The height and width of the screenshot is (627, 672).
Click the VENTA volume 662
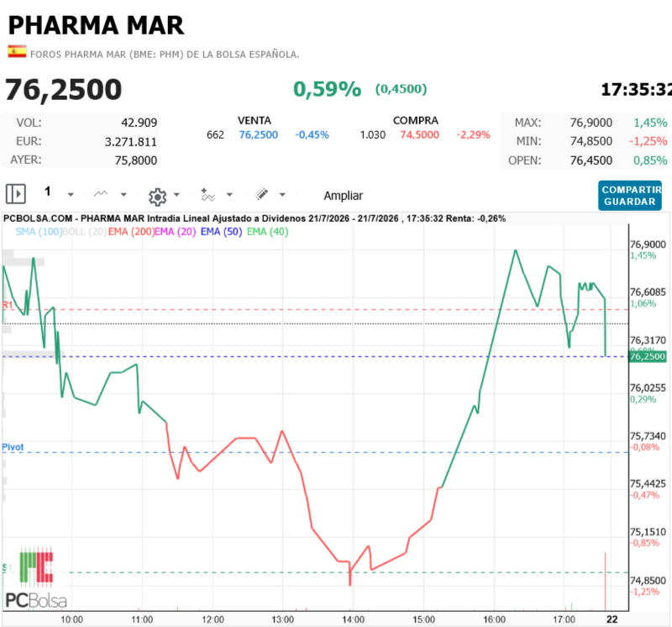[x=215, y=135]
